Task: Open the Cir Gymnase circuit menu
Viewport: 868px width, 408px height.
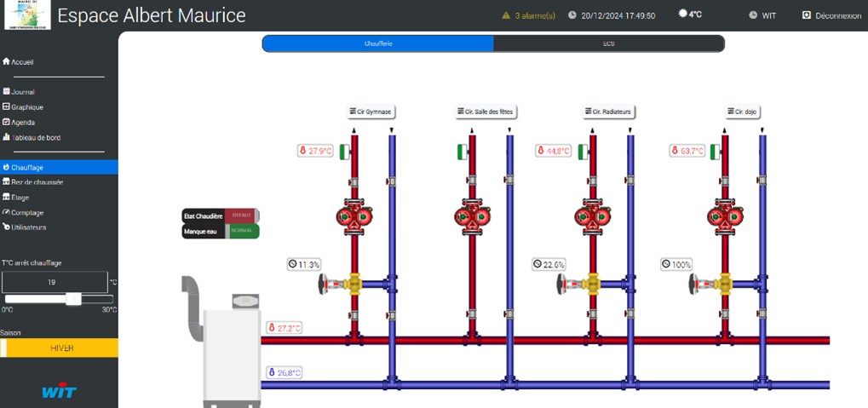Action: coord(371,112)
